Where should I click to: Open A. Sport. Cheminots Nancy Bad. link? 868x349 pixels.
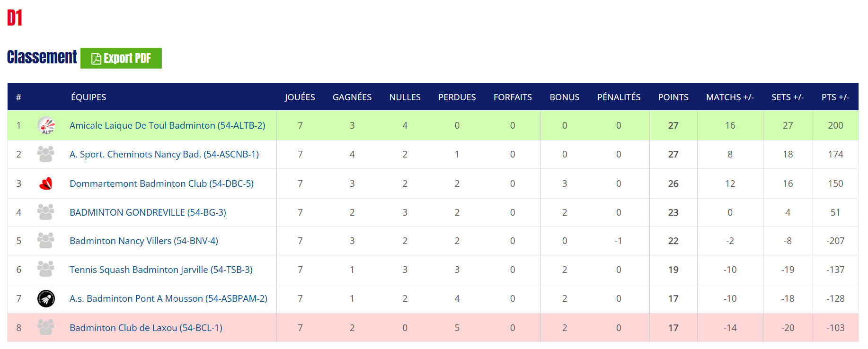164,154
